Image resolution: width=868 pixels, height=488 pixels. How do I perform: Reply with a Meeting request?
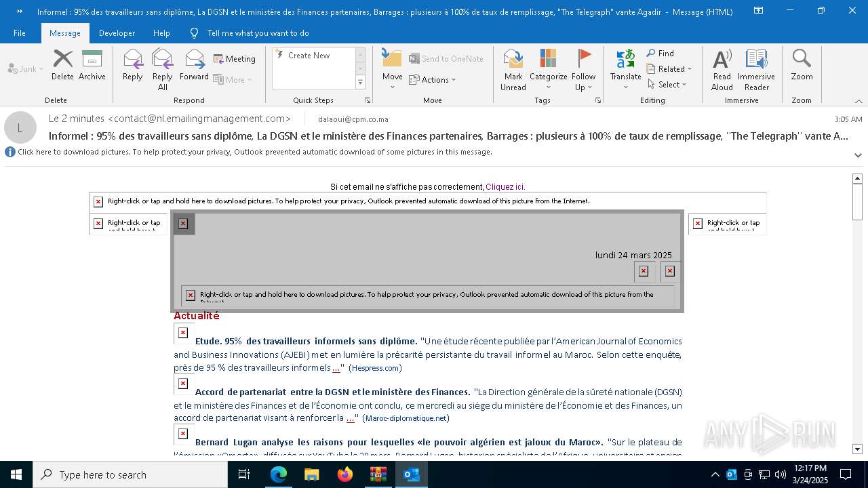pos(235,59)
